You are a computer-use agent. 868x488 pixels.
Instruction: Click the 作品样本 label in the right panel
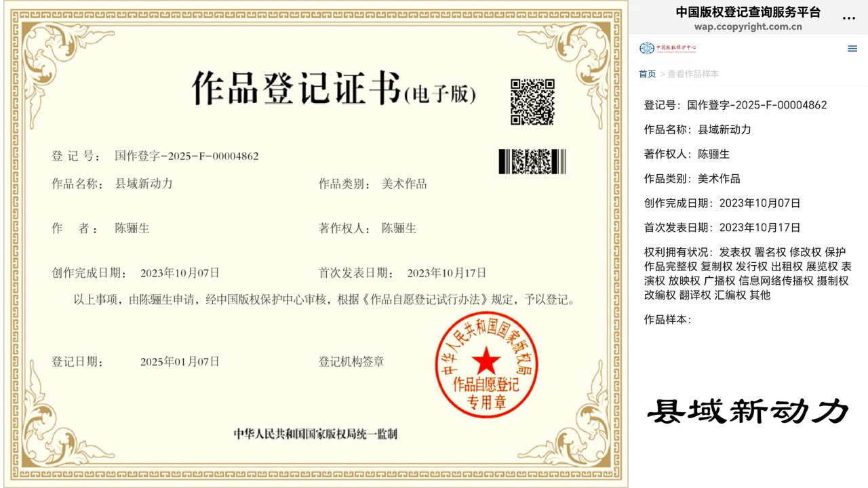(667, 320)
